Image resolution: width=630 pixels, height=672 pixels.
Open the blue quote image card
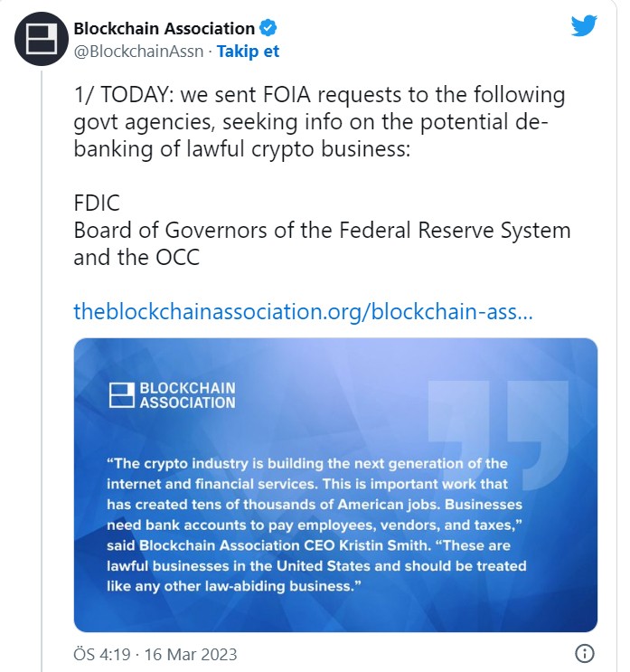(335, 485)
